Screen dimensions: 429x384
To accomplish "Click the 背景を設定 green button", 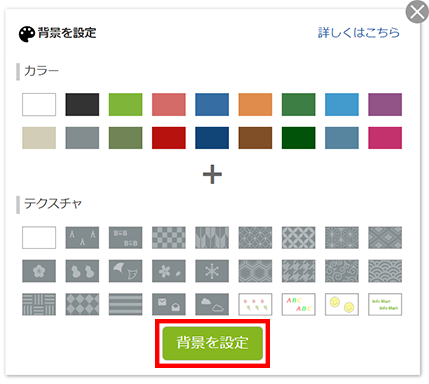I will (x=213, y=343).
